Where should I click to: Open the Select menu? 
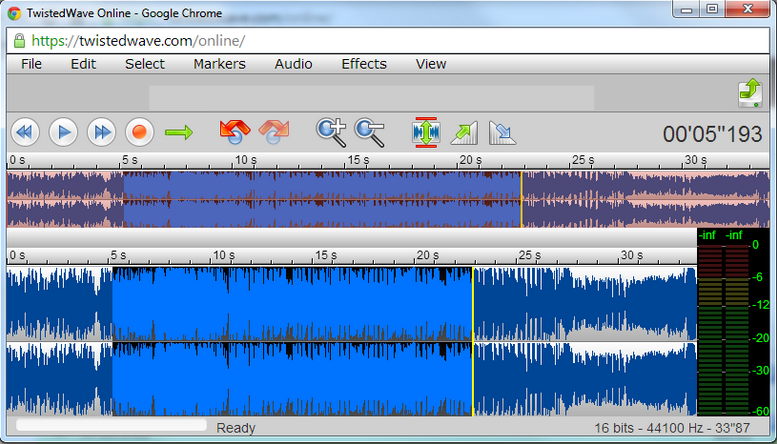(145, 64)
